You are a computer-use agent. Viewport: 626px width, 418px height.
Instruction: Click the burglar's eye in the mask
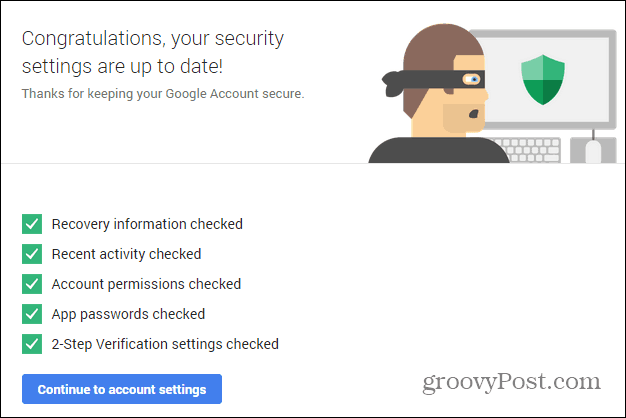pos(472,79)
